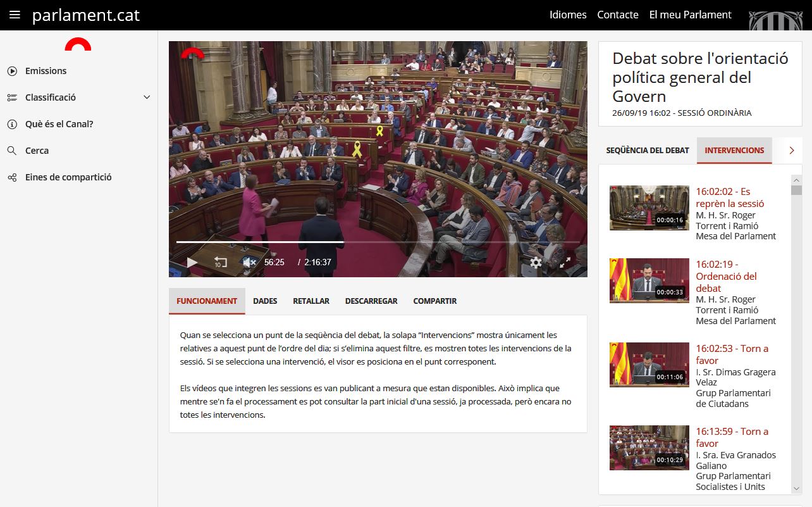Open the hamburger menu icon
This screenshot has height=507, width=812.
(15, 15)
